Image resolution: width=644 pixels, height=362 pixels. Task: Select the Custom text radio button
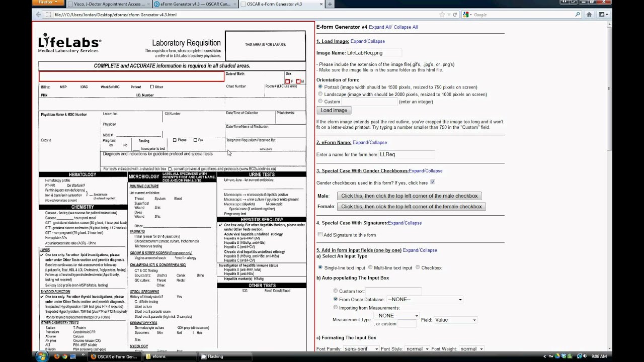click(336, 291)
